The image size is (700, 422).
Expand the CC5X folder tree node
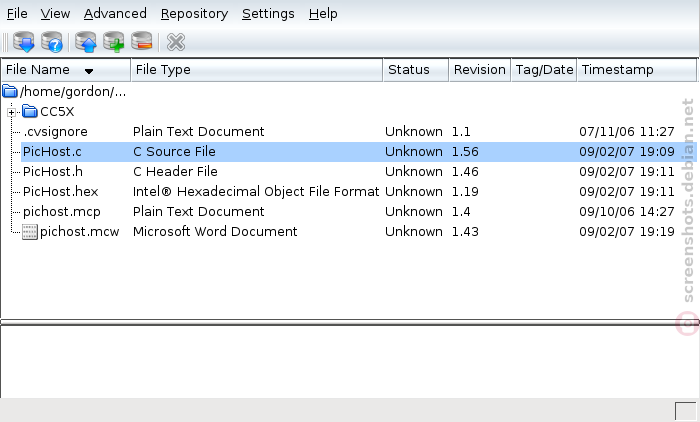click(x=12, y=112)
